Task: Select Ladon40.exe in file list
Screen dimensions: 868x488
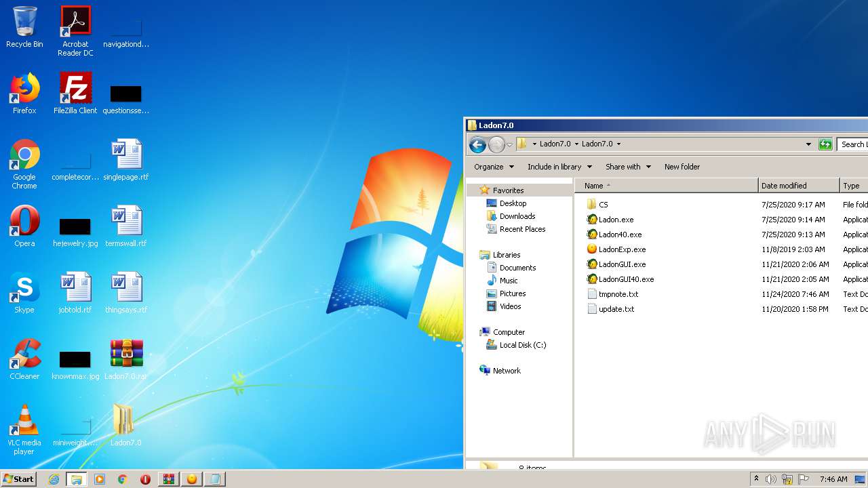Action: [620, 235]
